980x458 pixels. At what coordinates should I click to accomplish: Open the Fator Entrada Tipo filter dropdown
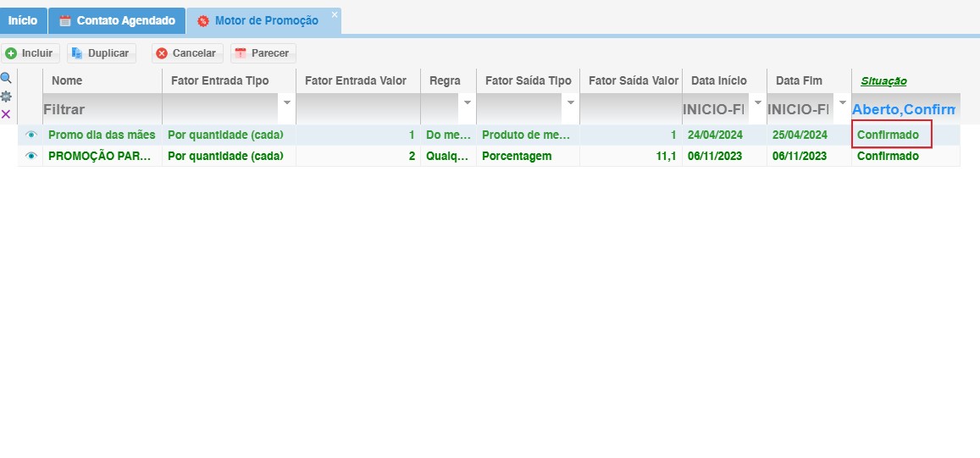point(286,103)
